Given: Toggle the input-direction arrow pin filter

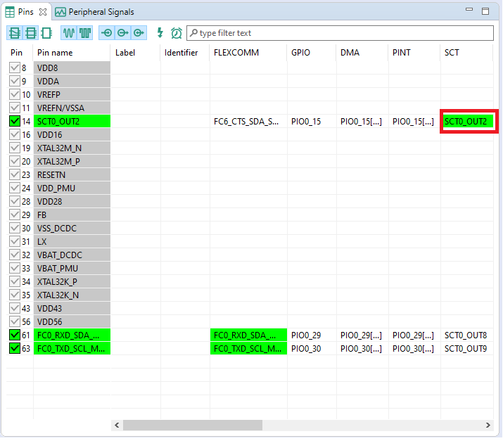Looking at the screenshot, I should [107, 33].
